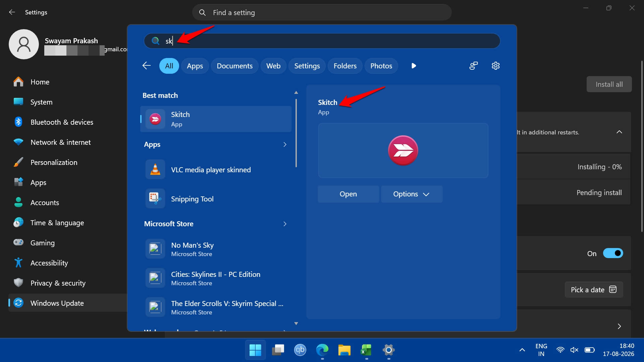Click the Wi-Fi icon in system tray
Screen dimensions: 644x362
[x=560, y=350]
